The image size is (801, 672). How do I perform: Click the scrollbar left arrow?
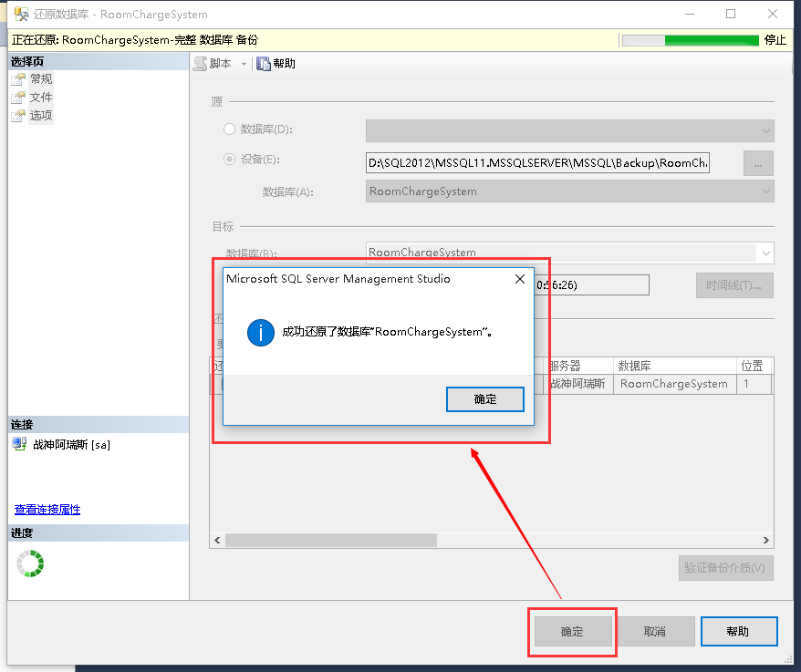tap(218, 541)
